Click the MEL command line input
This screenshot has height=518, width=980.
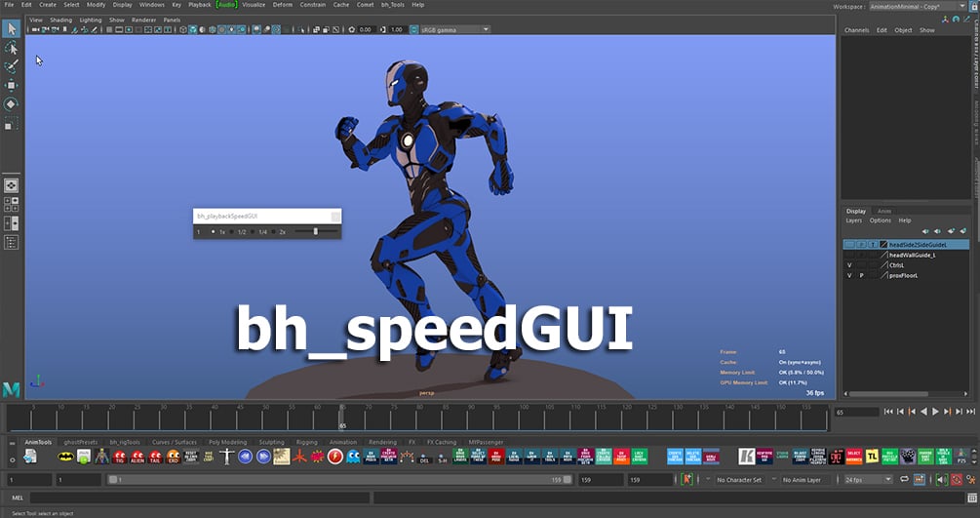click(x=199, y=498)
